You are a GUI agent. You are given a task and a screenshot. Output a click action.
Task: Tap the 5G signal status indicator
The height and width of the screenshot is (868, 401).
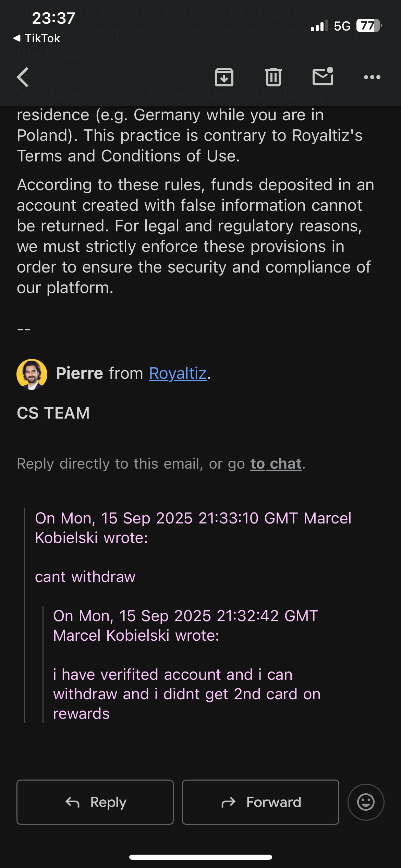click(342, 26)
